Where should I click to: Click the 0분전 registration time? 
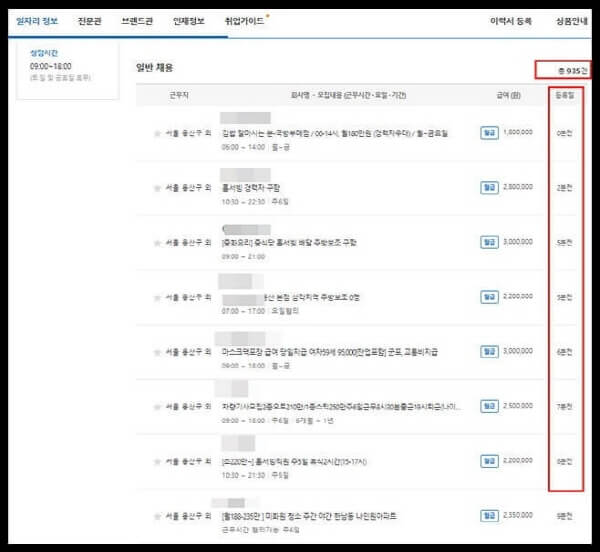pyautogui.click(x=564, y=133)
